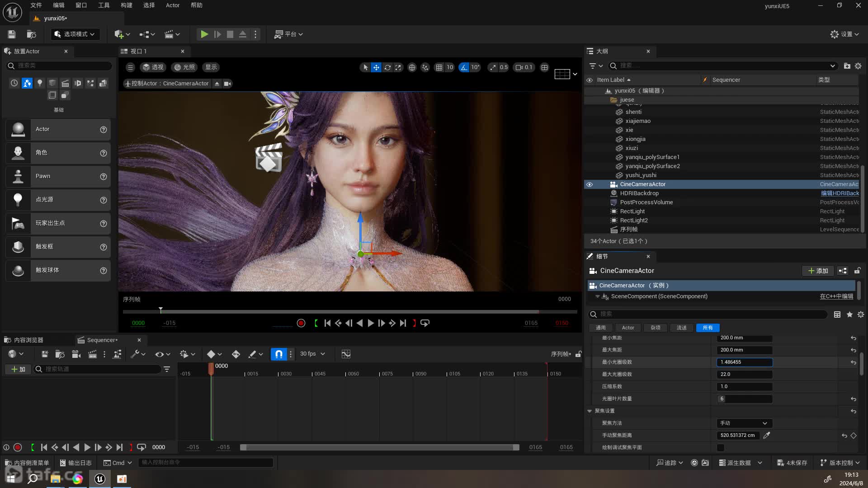Switch to the 流送 filter tab in the Details panel
Viewport: 868px width, 488px height.
pyautogui.click(x=681, y=328)
